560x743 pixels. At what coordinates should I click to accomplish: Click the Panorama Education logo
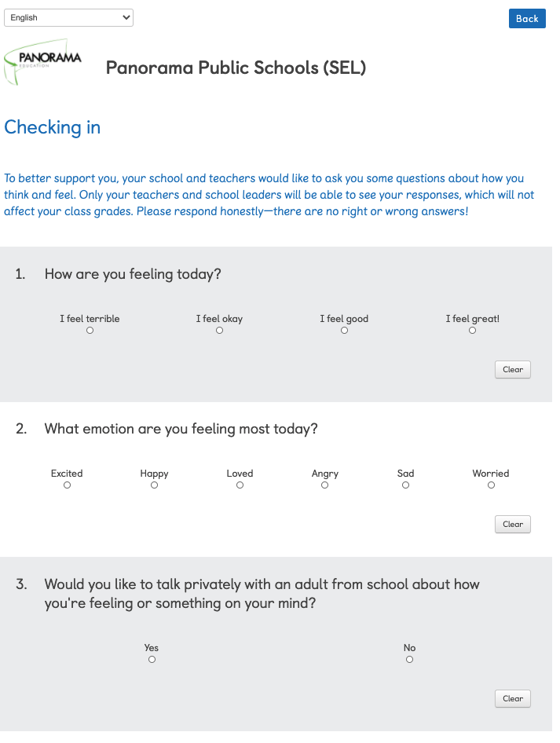coord(42,62)
